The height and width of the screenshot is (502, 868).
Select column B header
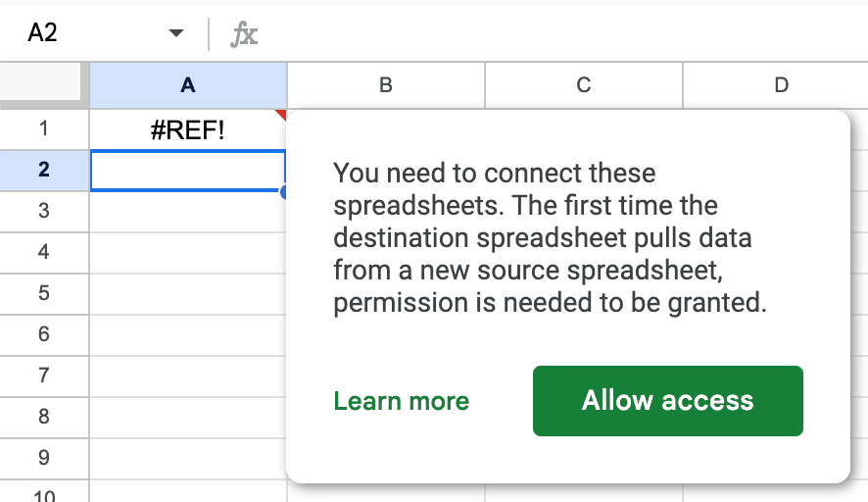pos(386,85)
